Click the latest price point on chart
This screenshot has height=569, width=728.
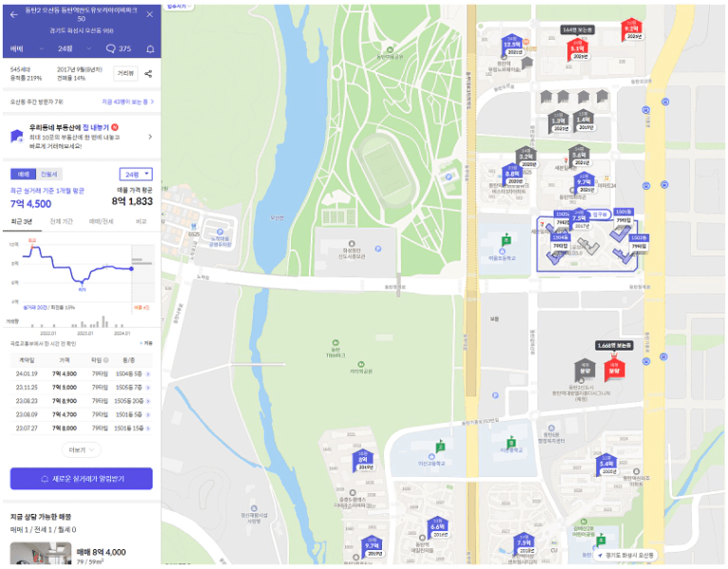coord(132,269)
